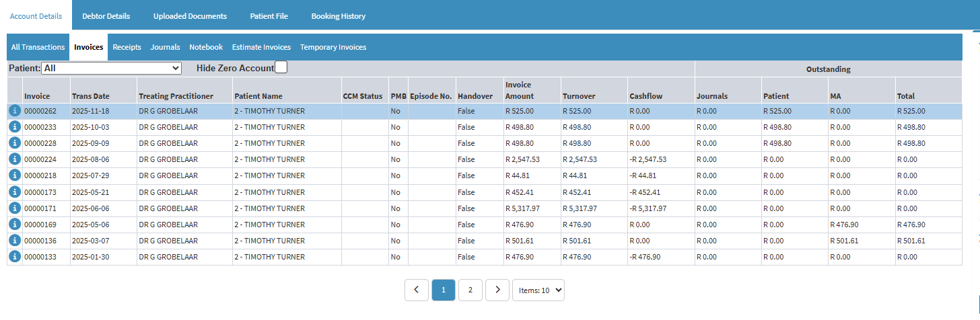Open the Patient filter dropdown
Image resolution: width=980 pixels, height=320 pixels.
point(112,68)
